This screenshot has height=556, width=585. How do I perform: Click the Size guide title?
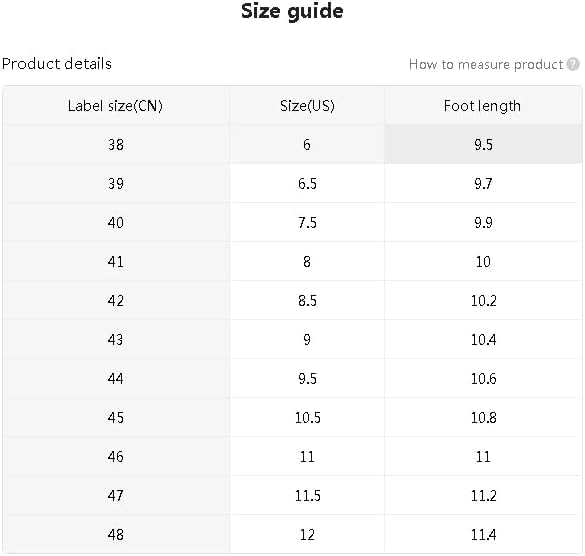292,11
